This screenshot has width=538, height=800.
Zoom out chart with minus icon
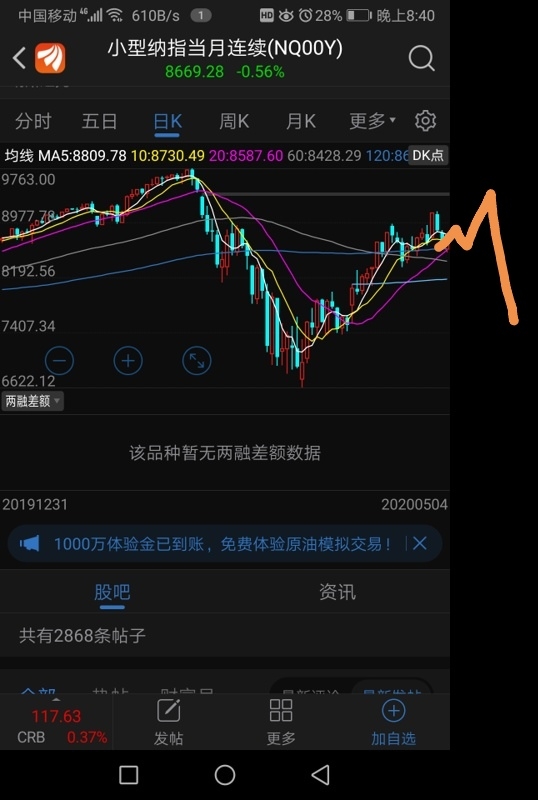tap(59, 361)
